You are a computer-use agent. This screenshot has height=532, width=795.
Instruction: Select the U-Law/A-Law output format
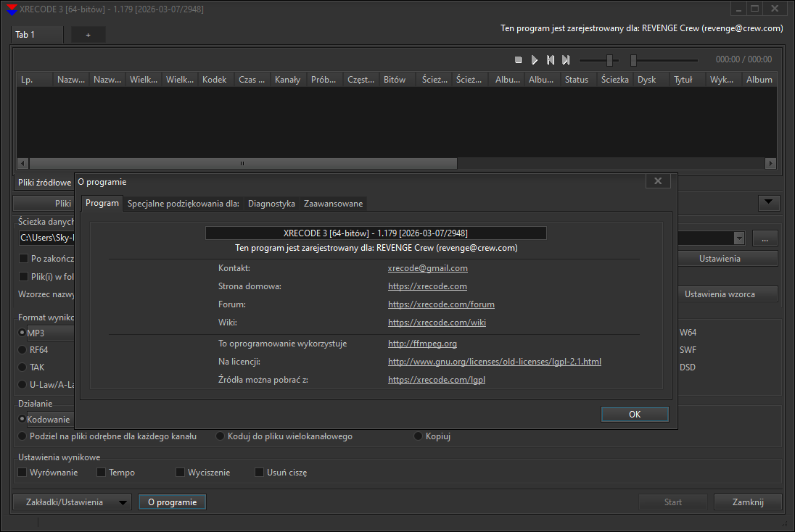(22, 385)
